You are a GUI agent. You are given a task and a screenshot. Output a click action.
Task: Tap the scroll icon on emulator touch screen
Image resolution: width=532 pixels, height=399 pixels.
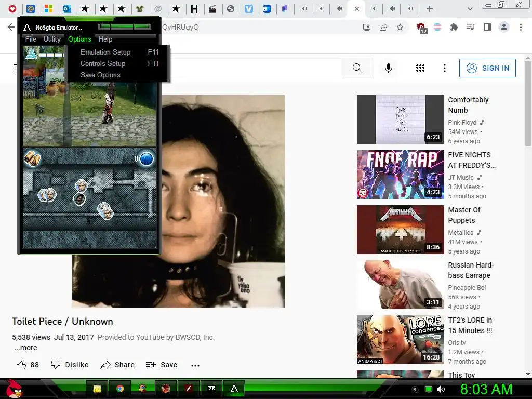(x=32, y=158)
